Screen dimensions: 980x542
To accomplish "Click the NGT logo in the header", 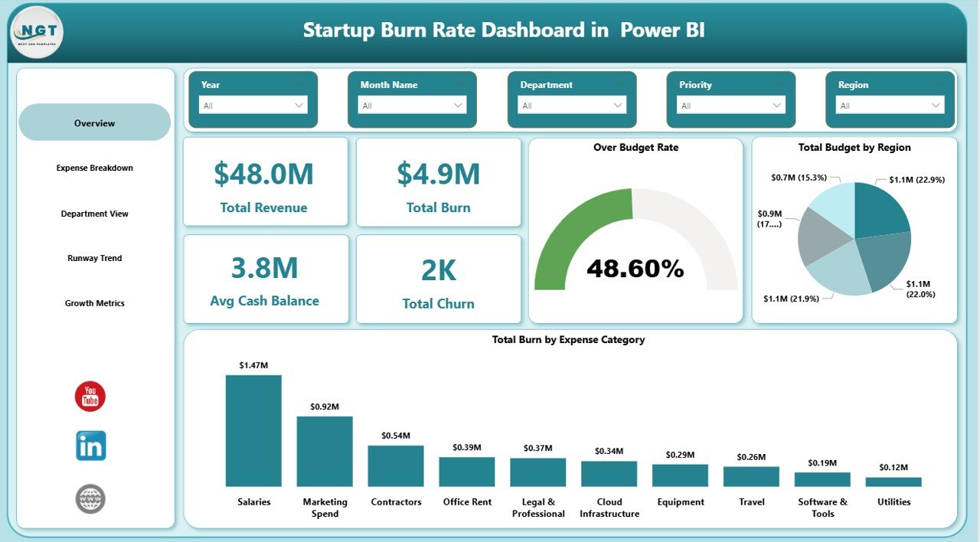I will (x=35, y=31).
